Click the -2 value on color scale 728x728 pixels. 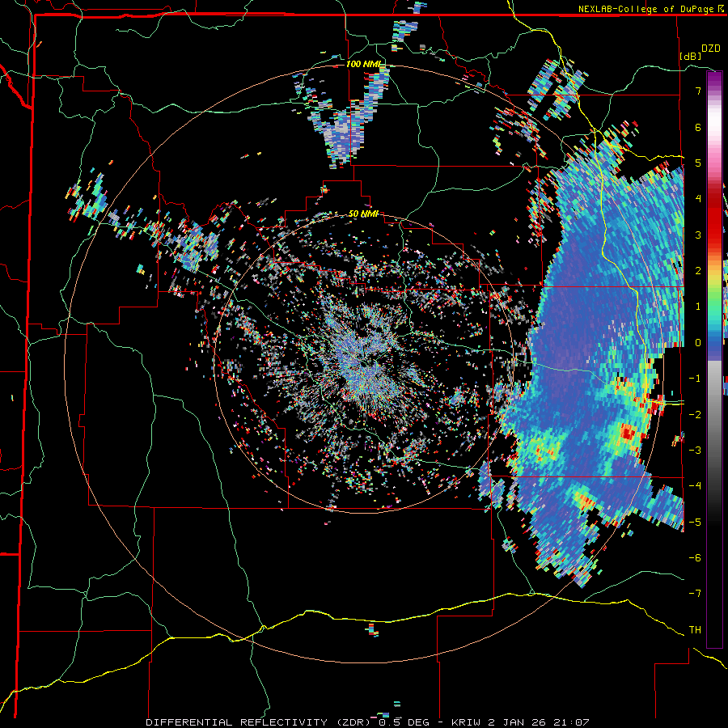click(695, 415)
